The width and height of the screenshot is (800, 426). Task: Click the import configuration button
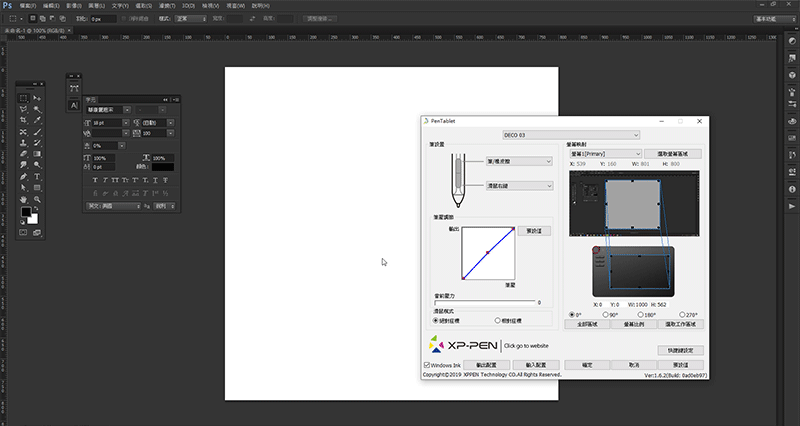536,365
